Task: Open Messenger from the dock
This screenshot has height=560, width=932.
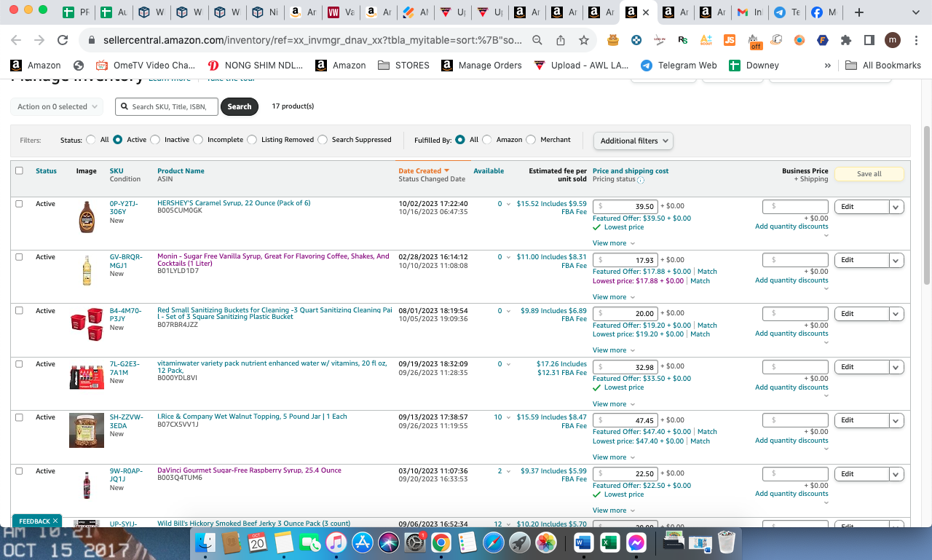Action: pyautogui.click(x=636, y=543)
